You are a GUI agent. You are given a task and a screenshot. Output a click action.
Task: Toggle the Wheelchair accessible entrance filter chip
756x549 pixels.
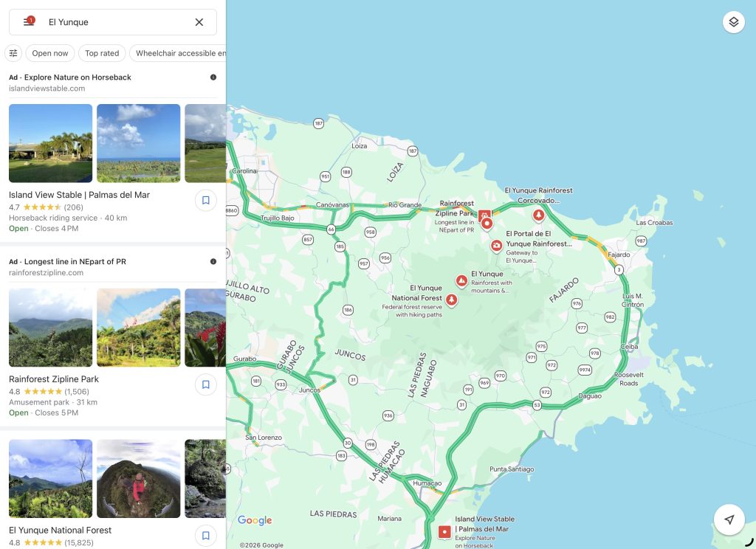(178, 53)
